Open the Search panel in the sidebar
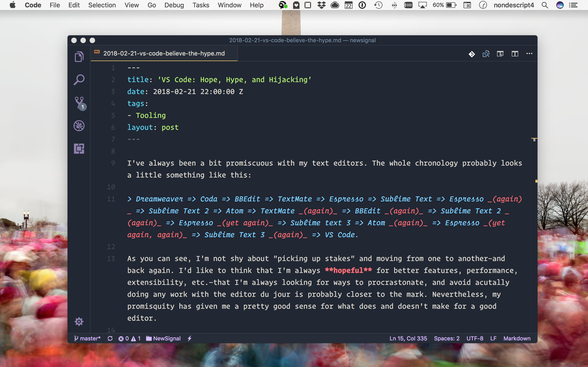 (x=79, y=79)
